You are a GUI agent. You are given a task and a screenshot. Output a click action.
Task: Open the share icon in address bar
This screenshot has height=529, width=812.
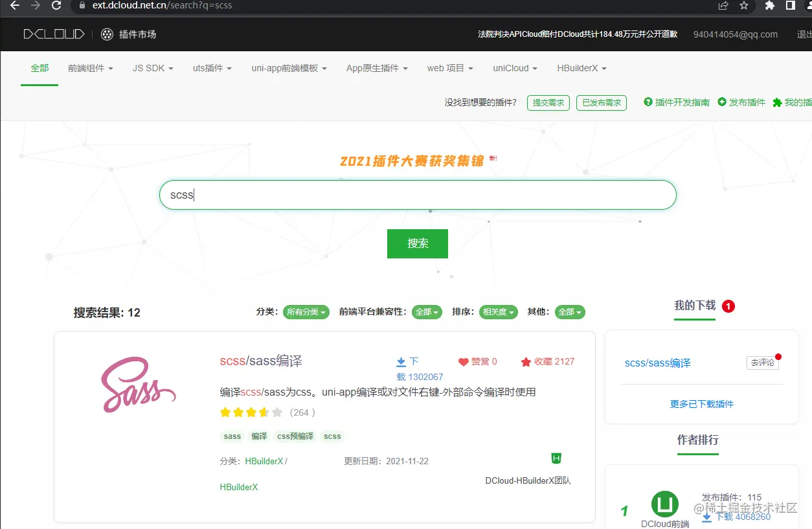coord(723,5)
